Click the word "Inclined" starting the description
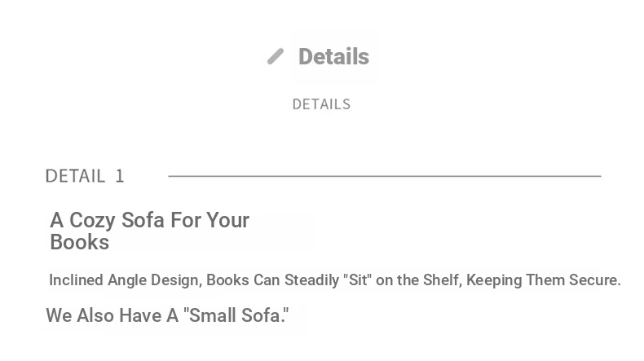The width and height of the screenshot is (644, 361). coord(76,280)
